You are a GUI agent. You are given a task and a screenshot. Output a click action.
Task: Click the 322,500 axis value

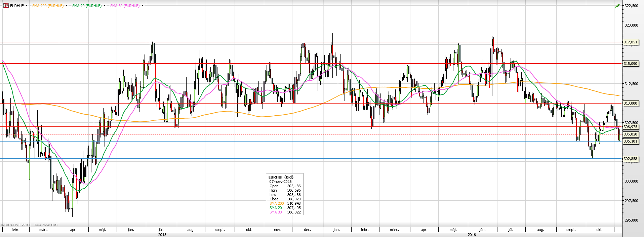click(631, 6)
